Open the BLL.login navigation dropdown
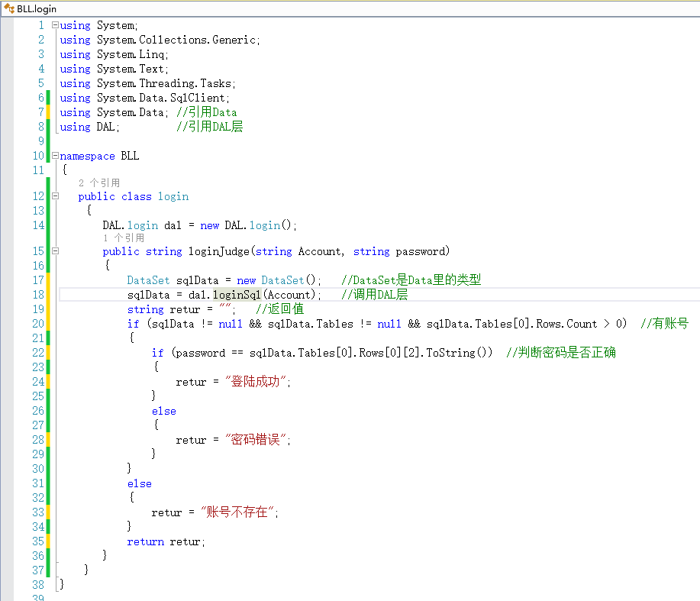 click(350, 9)
